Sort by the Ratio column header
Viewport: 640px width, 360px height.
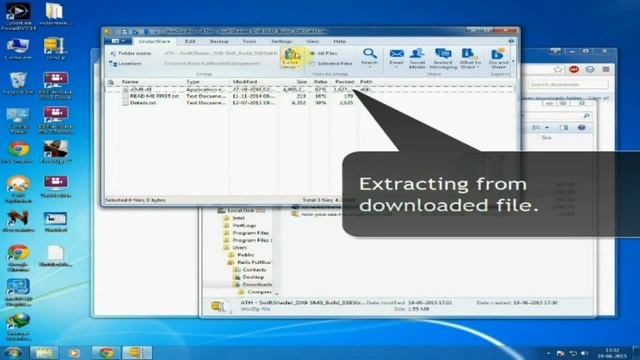(x=320, y=82)
